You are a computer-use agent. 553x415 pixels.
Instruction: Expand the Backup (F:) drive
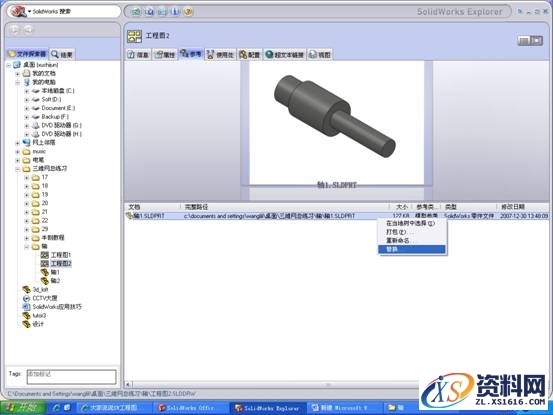tap(26, 117)
